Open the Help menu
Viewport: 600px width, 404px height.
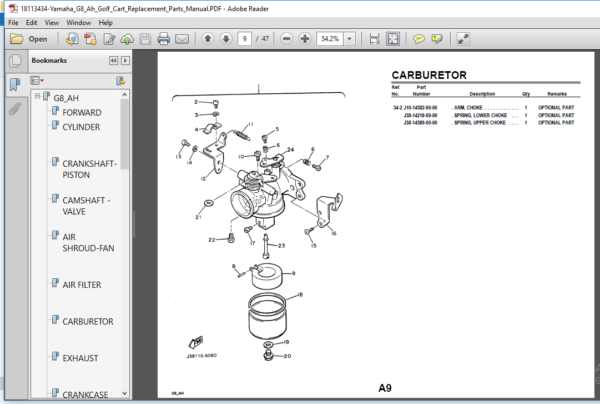tap(106, 23)
